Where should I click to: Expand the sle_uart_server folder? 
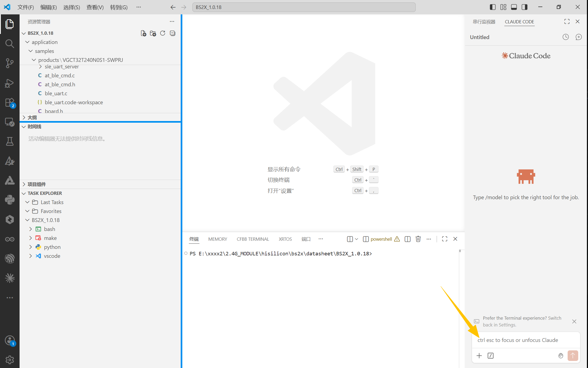coord(40,66)
